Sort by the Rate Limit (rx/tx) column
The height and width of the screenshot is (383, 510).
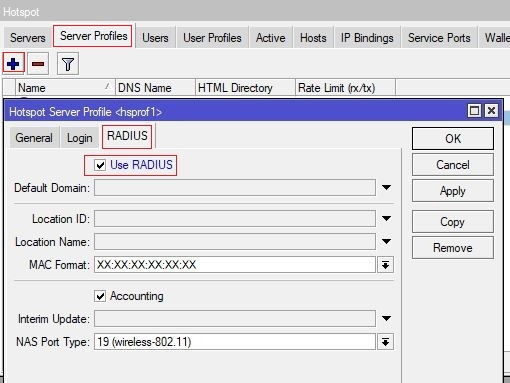click(x=345, y=88)
